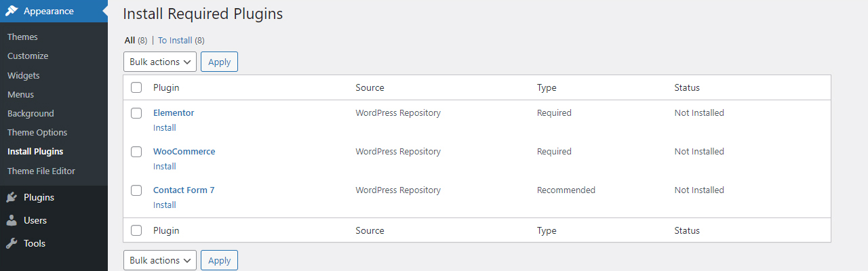This screenshot has width=868, height=271.
Task: Click the Status column label in footer
Action: coord(687,230)
